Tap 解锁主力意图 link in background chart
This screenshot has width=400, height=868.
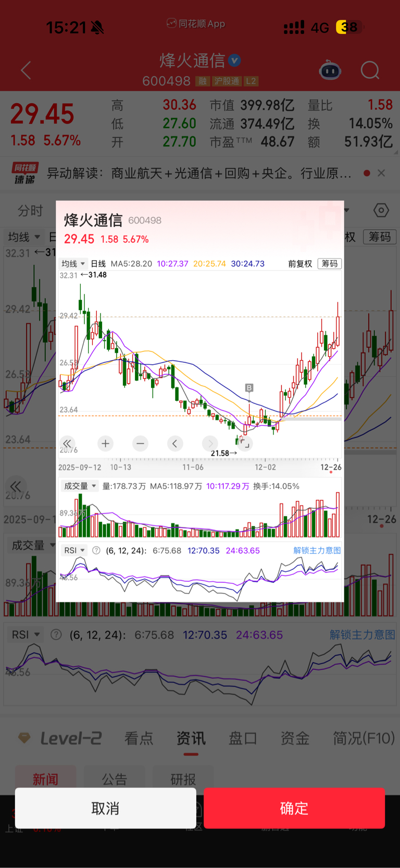(362, 635)
